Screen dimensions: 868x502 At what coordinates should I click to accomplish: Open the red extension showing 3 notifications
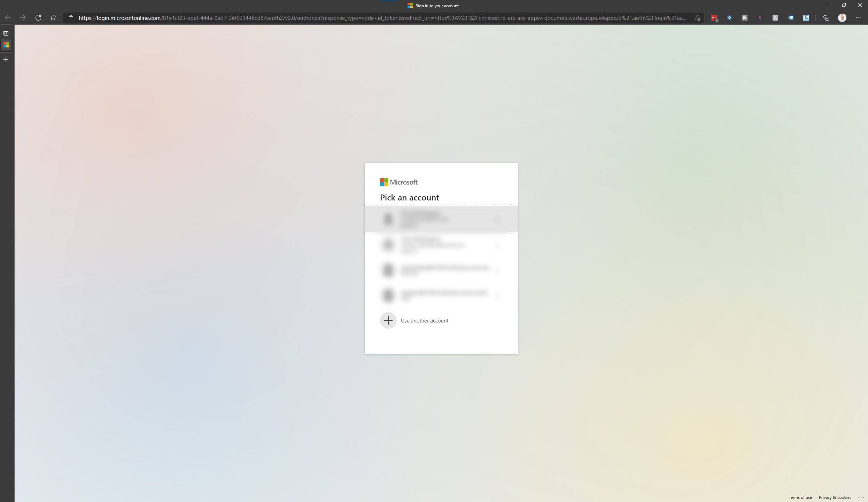(x=714, y=18)
